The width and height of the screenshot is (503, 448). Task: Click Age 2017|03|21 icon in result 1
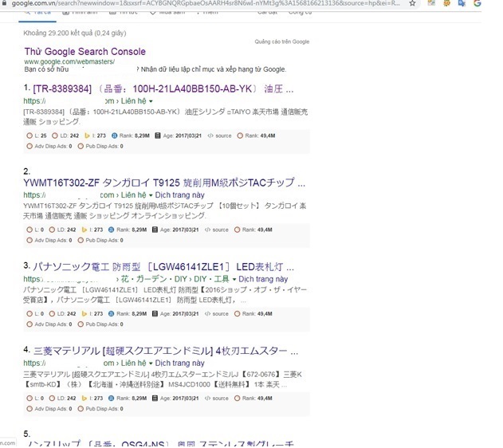point(158,136)
